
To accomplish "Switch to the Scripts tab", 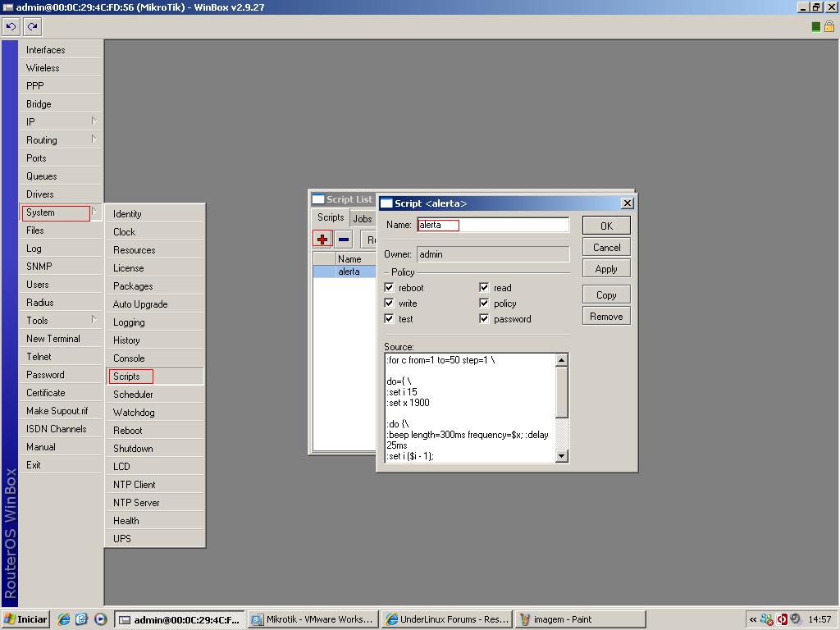I will pos(331,217).
